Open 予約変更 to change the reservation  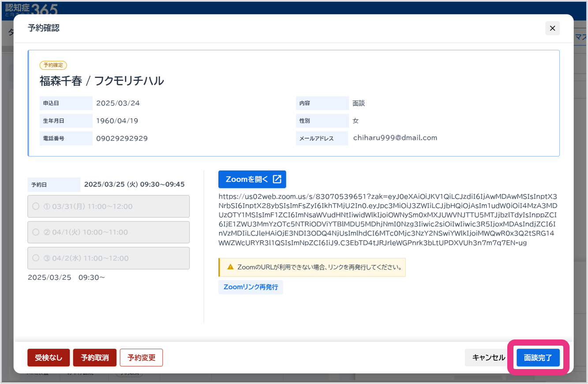pyautogui.click(x=141, y=358)
